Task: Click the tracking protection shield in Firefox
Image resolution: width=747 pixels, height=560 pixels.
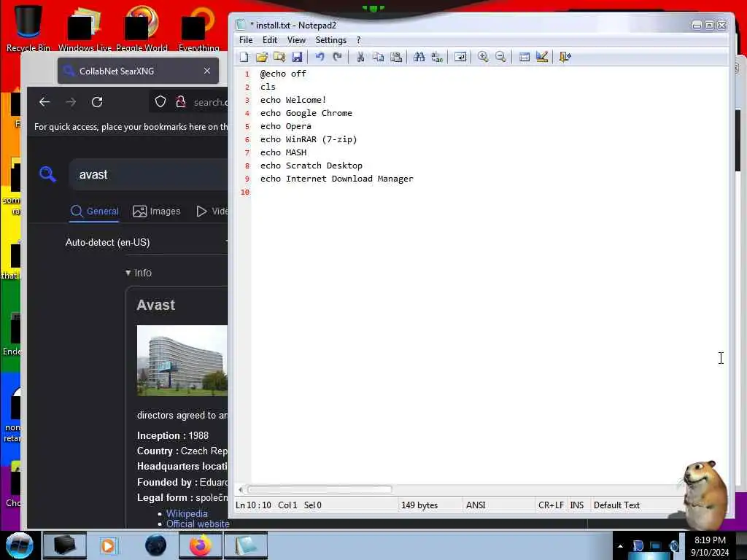Action: click(160, 102)
